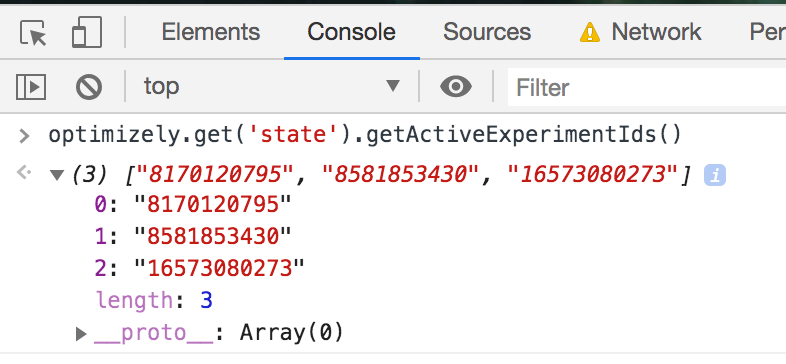Click the Filter input field
Viewport: 786px width, 364px height.
click(647, 88)
